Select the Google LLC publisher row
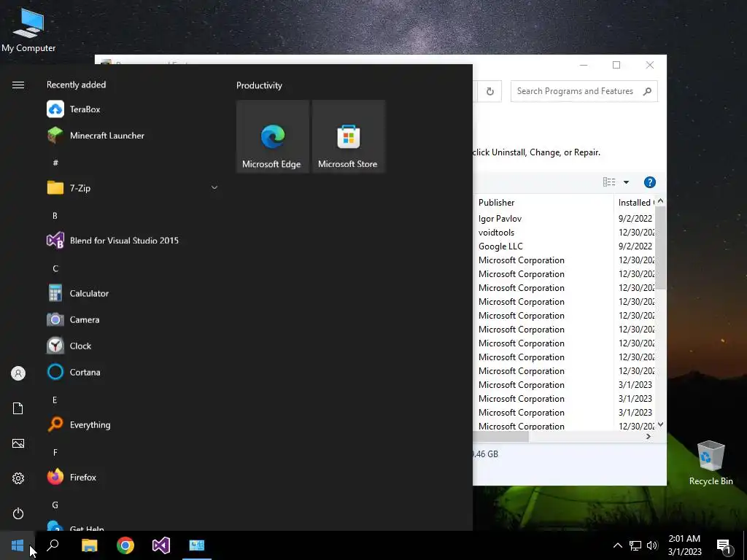The image size is (747, 560). (500, 246)
